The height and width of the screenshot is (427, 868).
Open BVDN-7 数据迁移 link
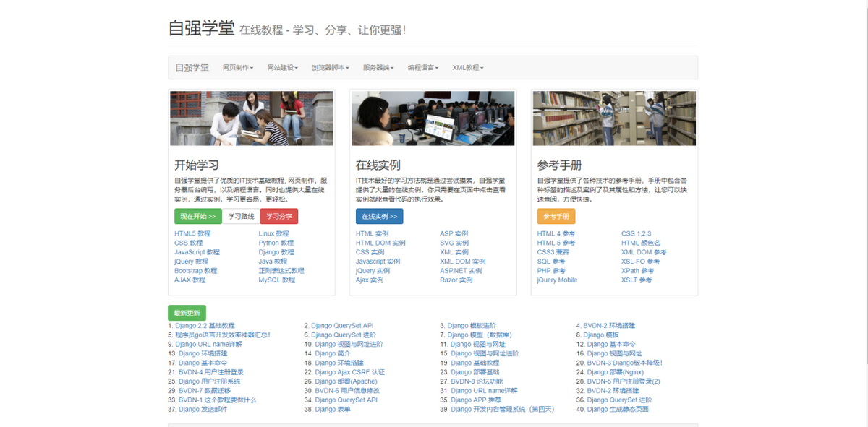(205, 391)
